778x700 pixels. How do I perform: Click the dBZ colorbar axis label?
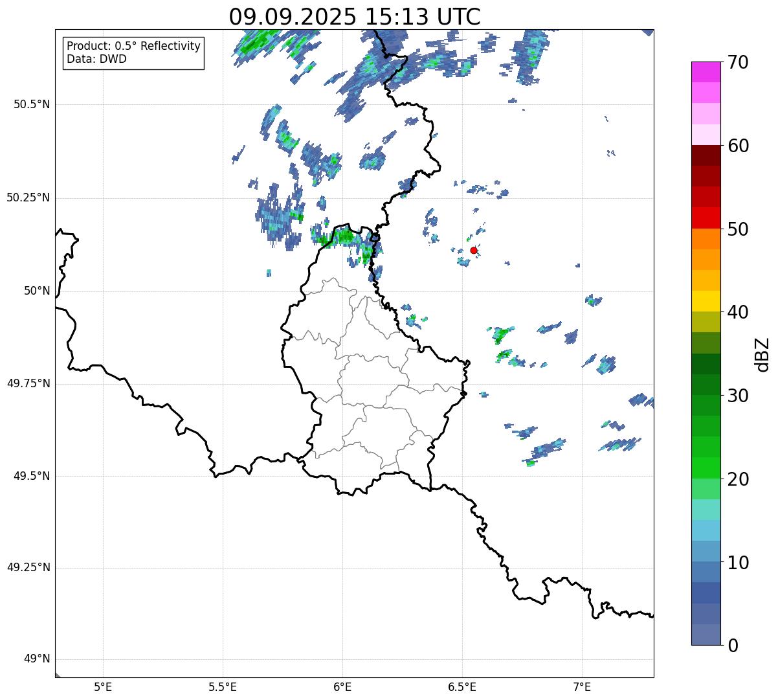click(762, 354)
